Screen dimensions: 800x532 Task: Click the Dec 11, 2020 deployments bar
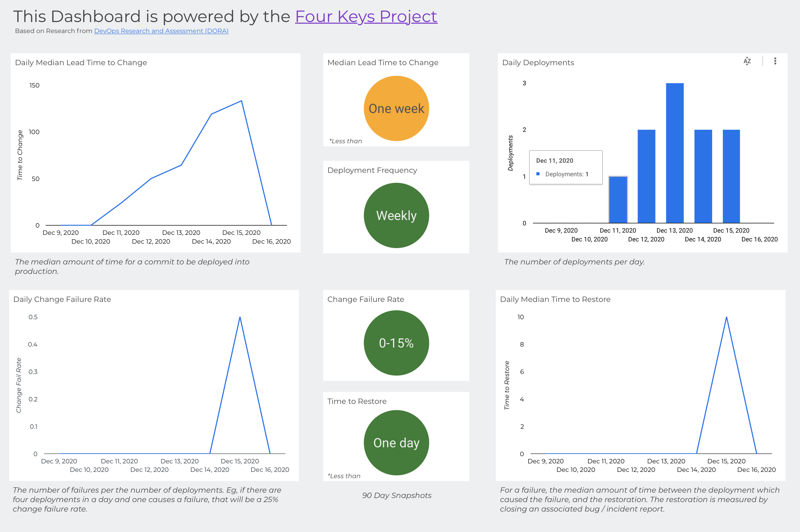618,200
